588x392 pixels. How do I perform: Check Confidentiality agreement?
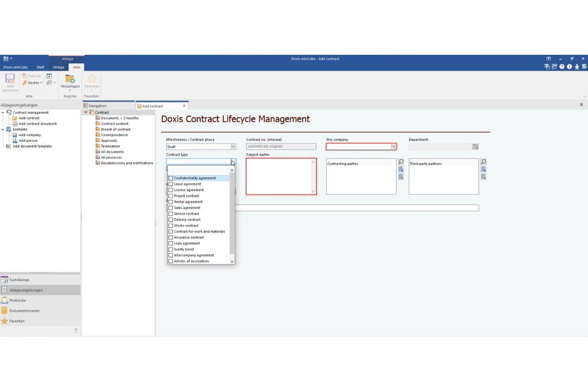pyautogui.click(x=171, y=178)
